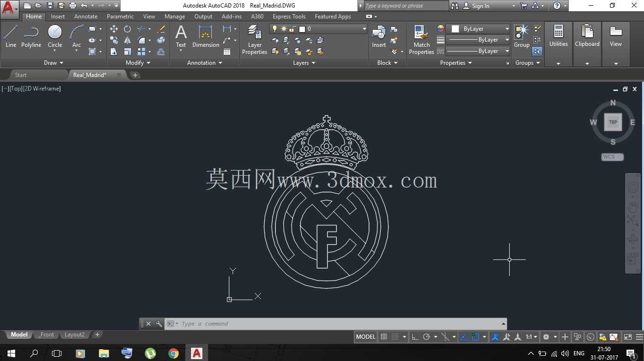
Task: Toggle snap mode in status bar
Action: coord(395,337)
